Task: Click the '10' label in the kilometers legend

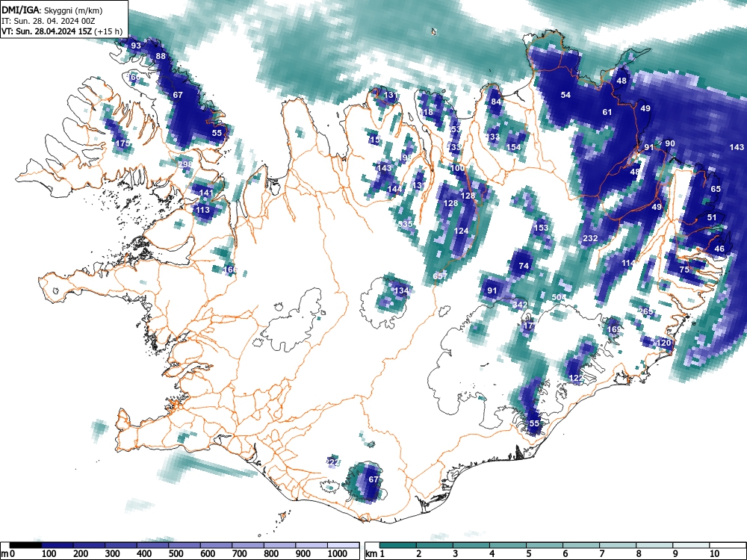Action: coord(713,554)
